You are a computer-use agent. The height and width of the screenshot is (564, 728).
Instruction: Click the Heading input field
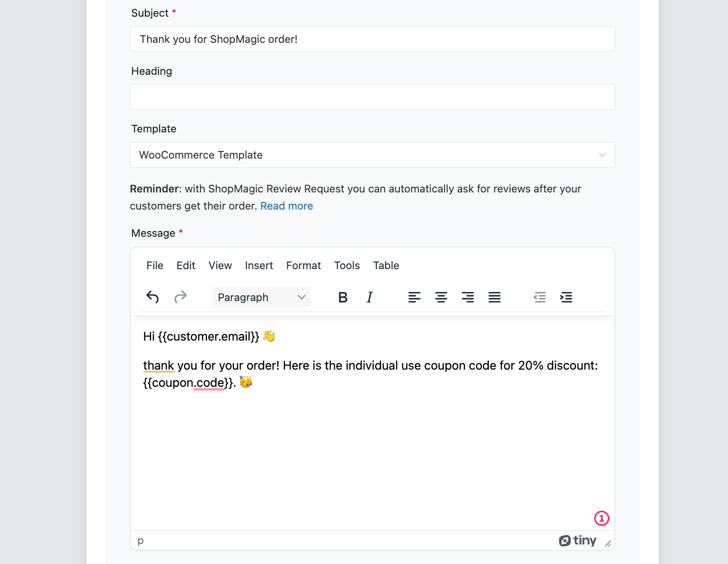point(373,97)
